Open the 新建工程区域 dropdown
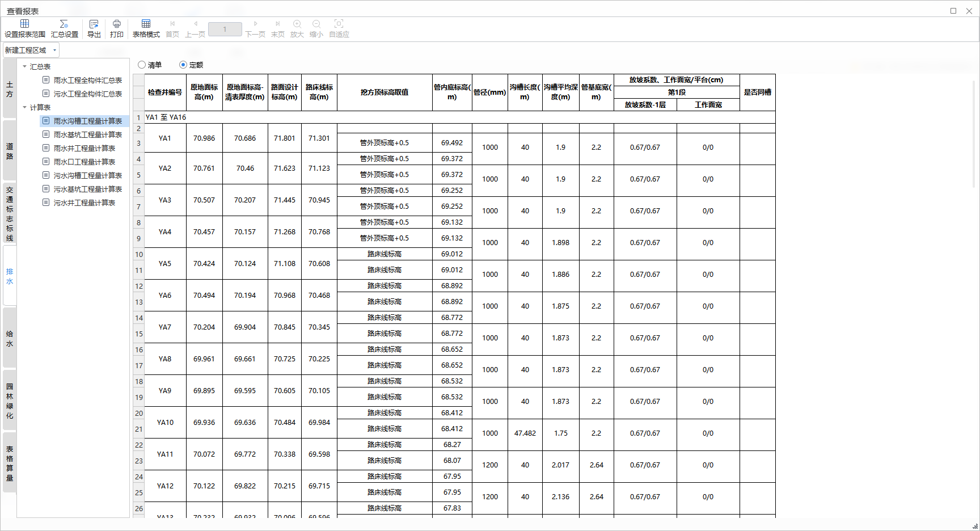 [31, 50]
